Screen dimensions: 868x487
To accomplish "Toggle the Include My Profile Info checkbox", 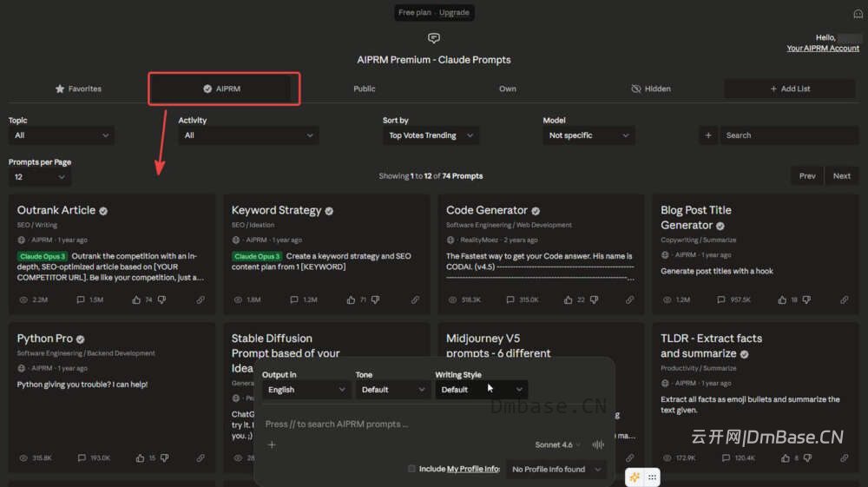I will (x=411, y=469).
